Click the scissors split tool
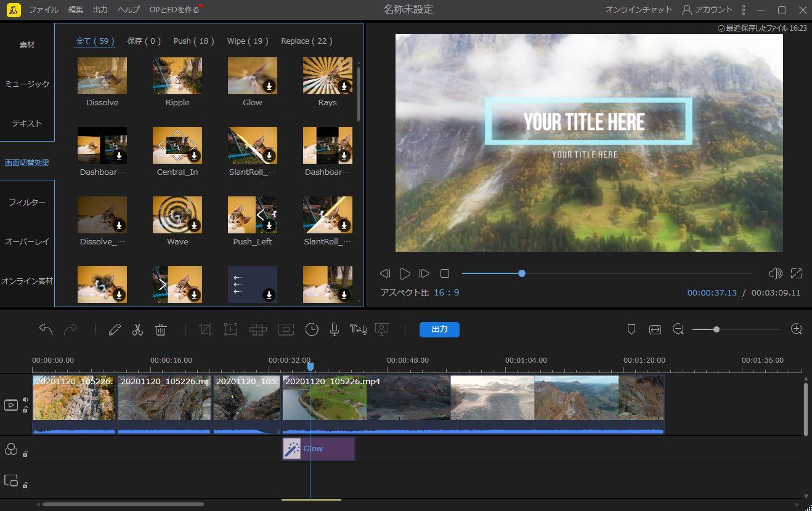Screen dimensions: 812x511 [x=137, y=329]
